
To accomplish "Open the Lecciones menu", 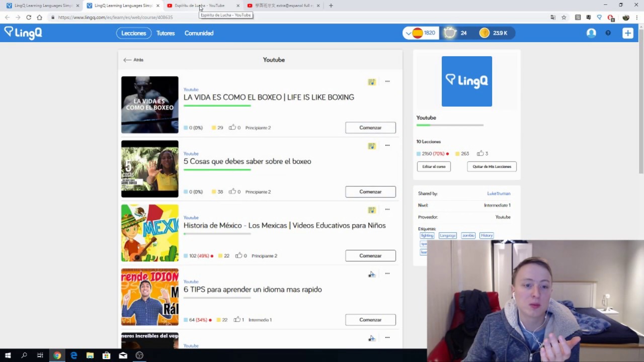I will pyautogui.click(x=133, y=33).
